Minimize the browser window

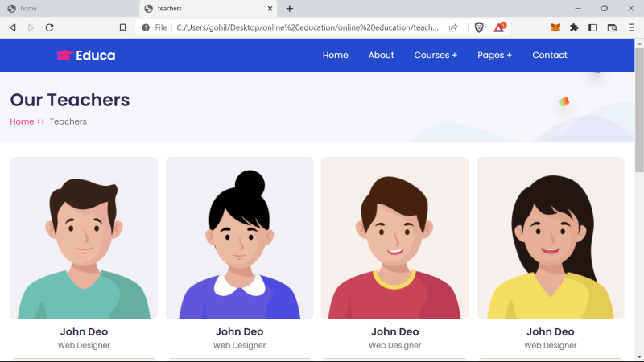(578, 8)
